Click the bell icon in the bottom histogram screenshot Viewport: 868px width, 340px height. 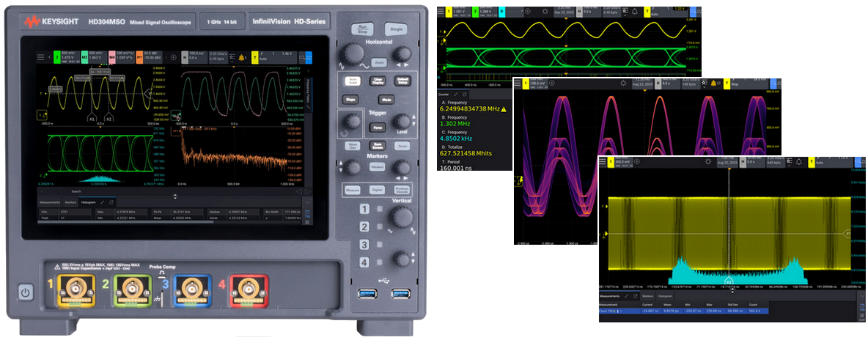799,162
